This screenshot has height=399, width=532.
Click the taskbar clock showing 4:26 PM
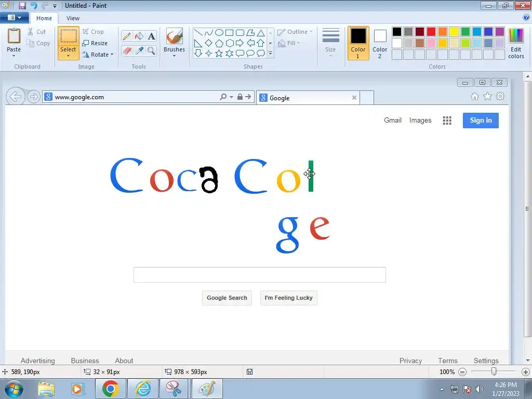tap(506, 389)
